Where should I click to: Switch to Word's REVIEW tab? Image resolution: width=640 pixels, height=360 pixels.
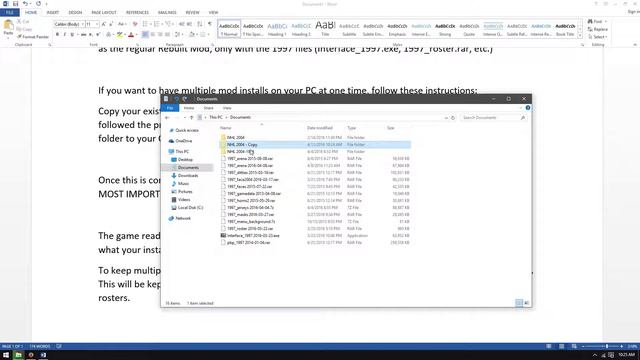193,13
